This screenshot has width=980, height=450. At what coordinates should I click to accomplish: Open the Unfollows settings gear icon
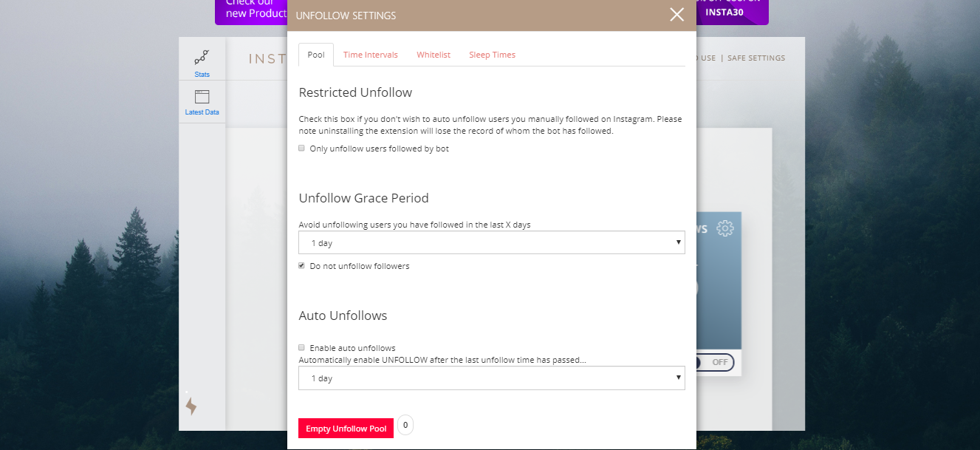click(x=724, y=228)
